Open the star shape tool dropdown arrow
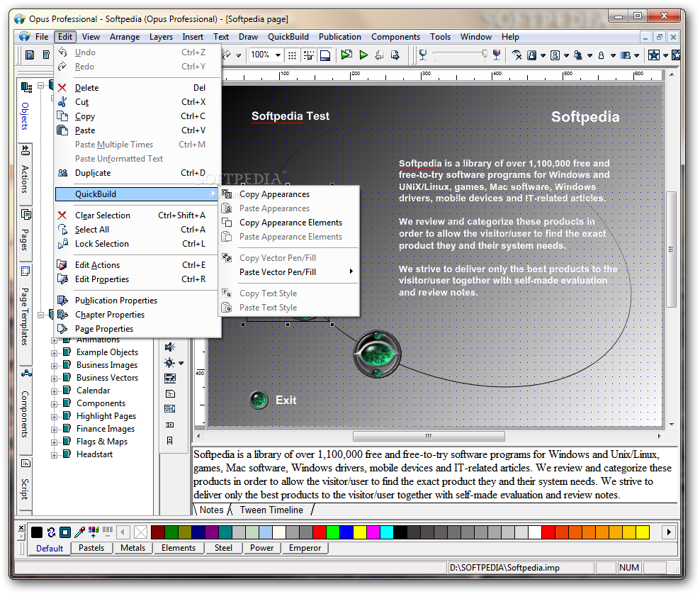Screen dimensions: 700x594 pyautogui.click(x=665, y=55)
